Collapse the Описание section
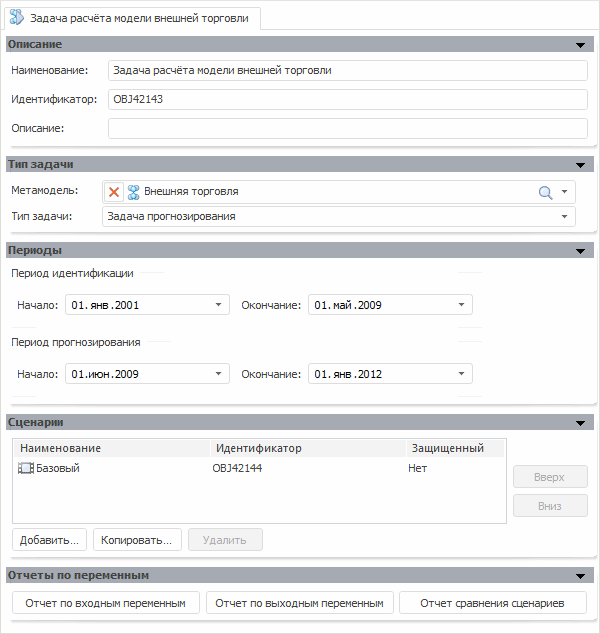600x634 pixels. [580, 45]
